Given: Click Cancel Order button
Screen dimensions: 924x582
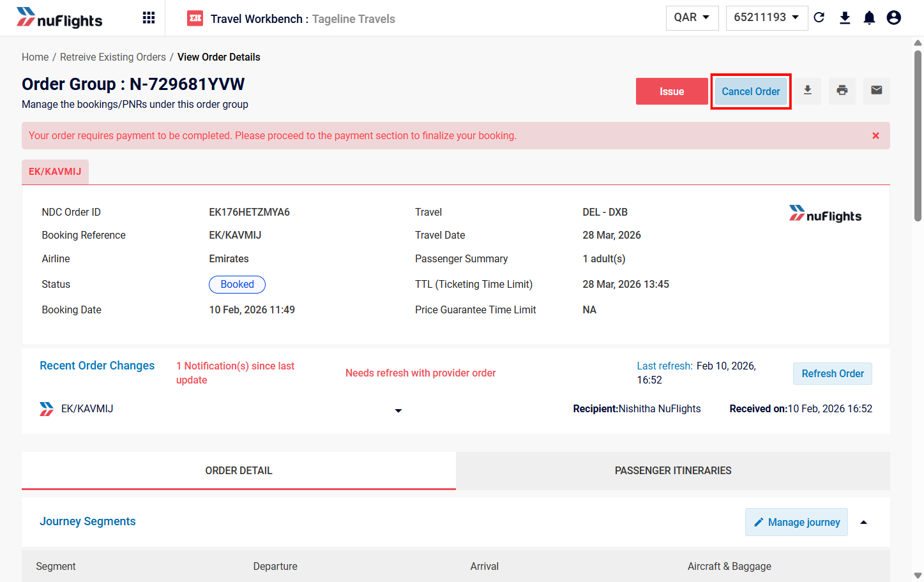Looking at the screenshot, I should point(751,91).
